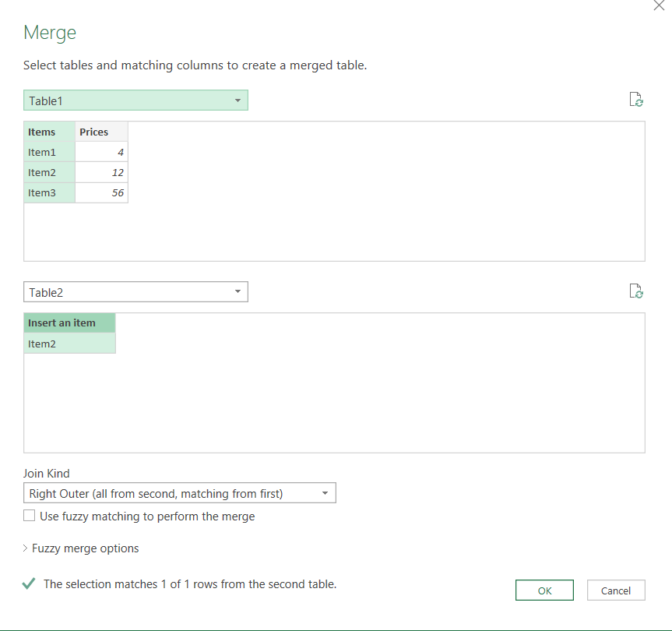Open the Table2 selection dropdown
672x631 pixels.
[x=135, y=292]
